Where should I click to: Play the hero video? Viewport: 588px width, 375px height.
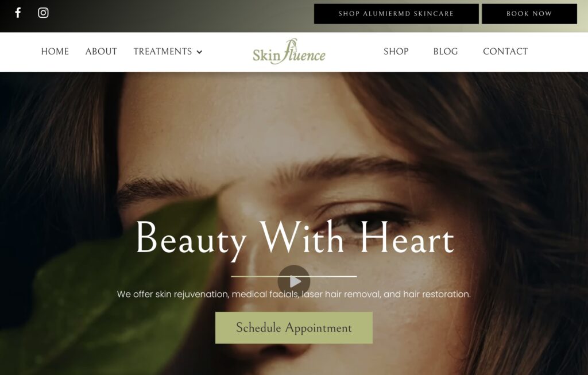[294, 281]
